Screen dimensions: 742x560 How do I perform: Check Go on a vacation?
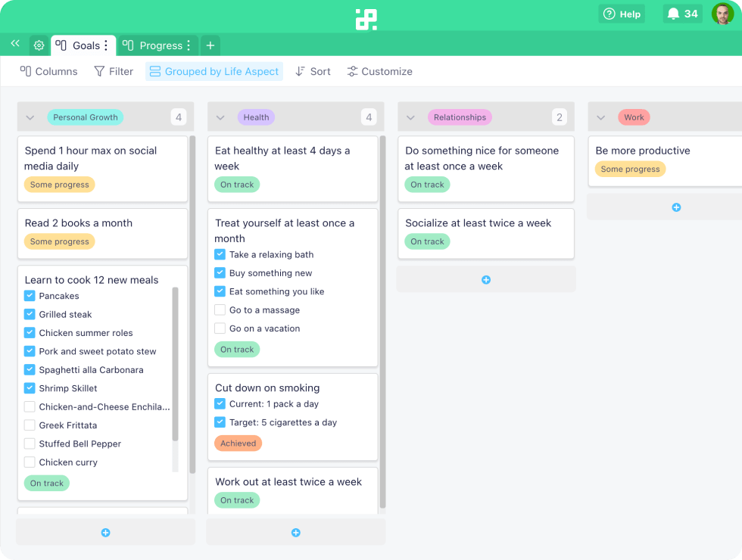point(220,328)
